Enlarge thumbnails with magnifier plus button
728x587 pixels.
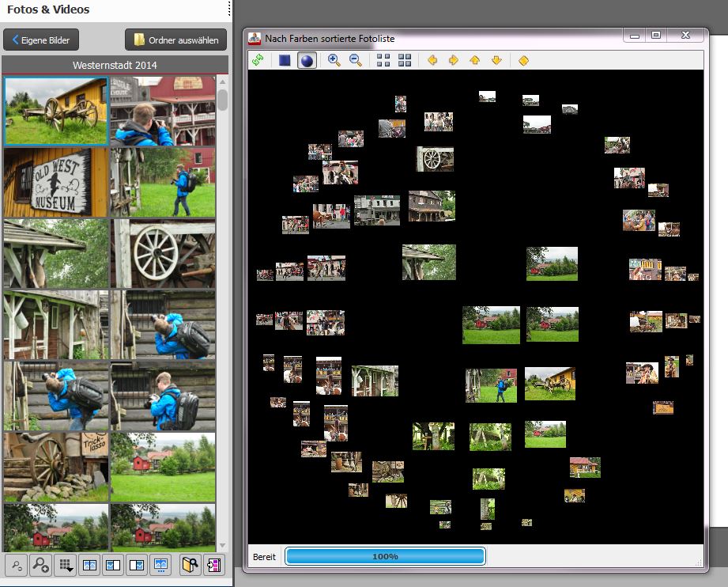(x=40, y=565)
